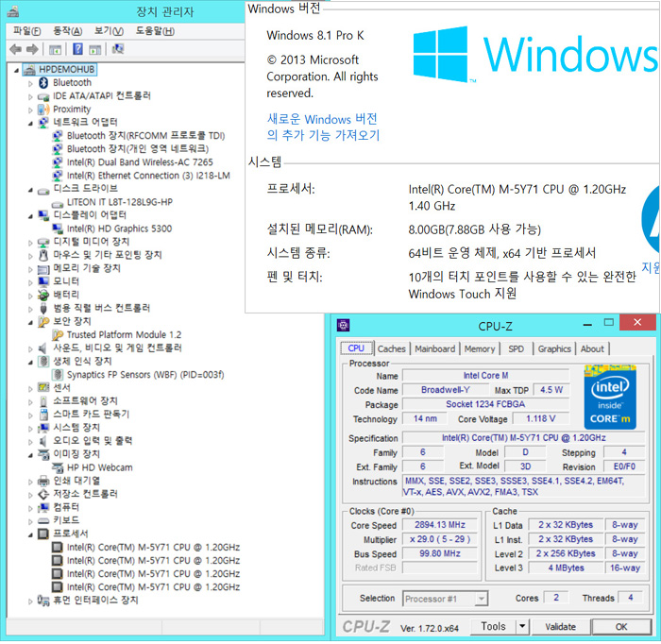Select the HPDEMOHUB computer root node
The width and height of the screenshot is (661, 644).
click(x=59, y=70)
